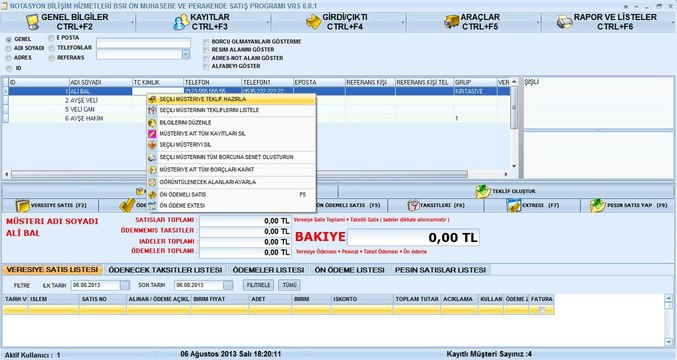This screenshot has height=360, width=677.
Task: Open Veresiye Satış Listesi tab
Action: click(52, 270)
